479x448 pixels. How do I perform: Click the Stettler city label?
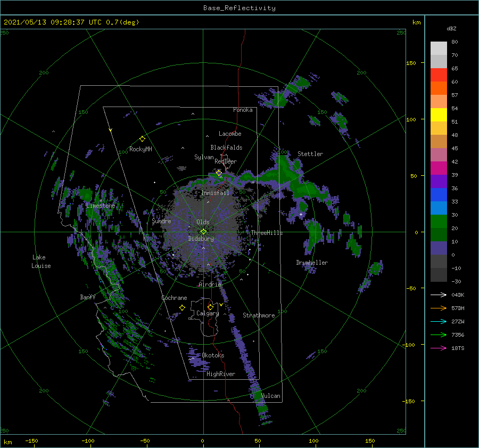pyautogui.click(x=310, y=154)
